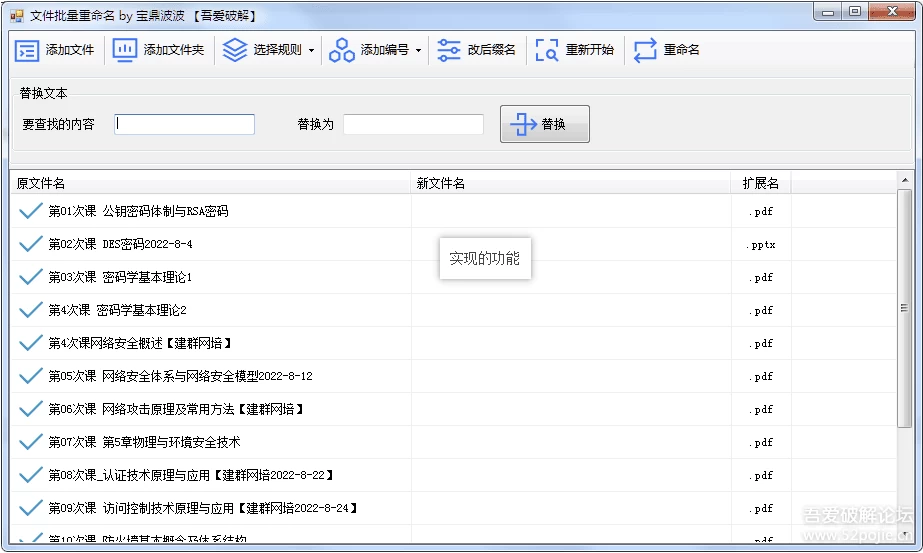
Task: Click the app icon in title bar
Action: click(x=16, y=15)
